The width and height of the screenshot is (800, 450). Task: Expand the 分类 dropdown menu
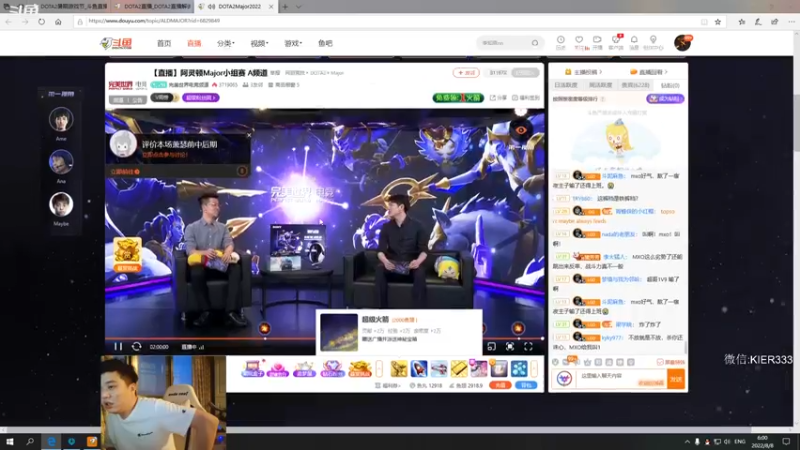tap(226, 43)
